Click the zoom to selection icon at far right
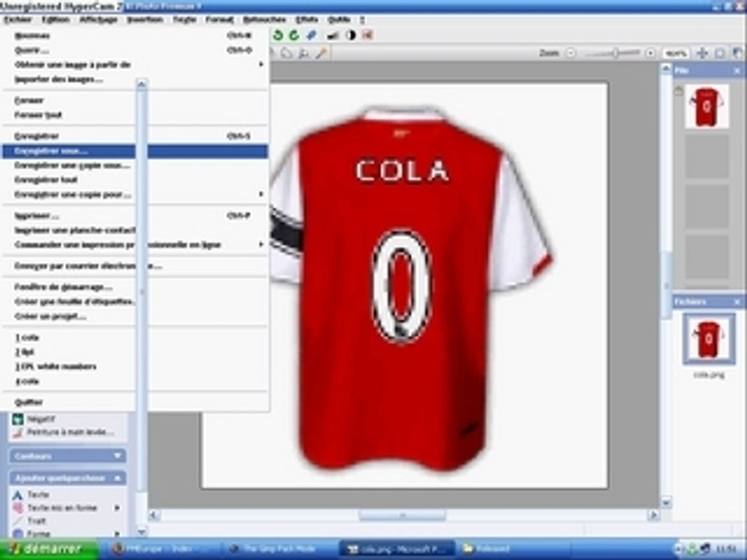Viewport: 747px width, 560px height. coord(737,54)
